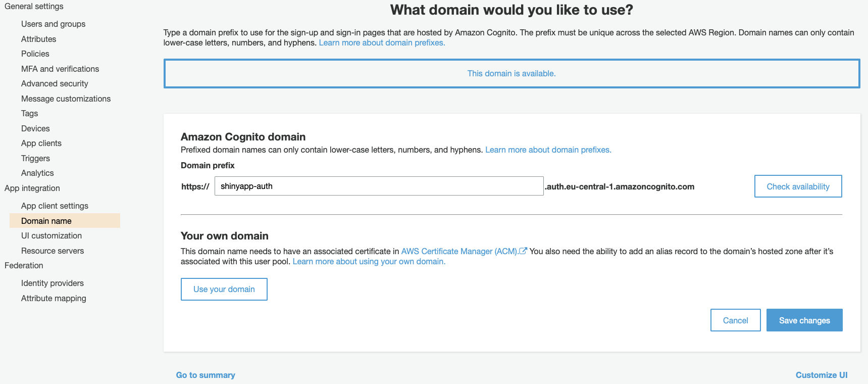Viewport: 868px width, 384px height.
Task: Focus the Domain prefix input field
Action: coord(379,186)
